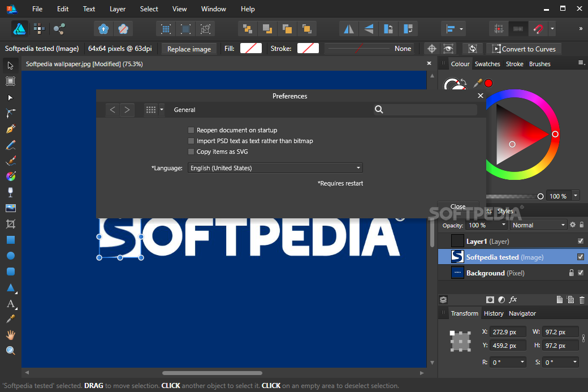This screenshot has height=392, width=588.
Task: Click Flip Horizontal toolbar icon
Action: pyautogui.click(x=349, y=29)
